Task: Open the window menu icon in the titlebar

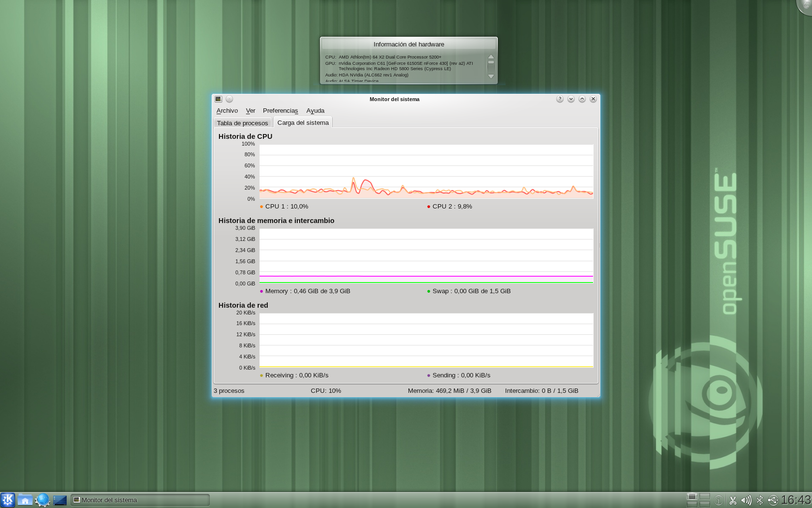Action: (x=218, y=99)
